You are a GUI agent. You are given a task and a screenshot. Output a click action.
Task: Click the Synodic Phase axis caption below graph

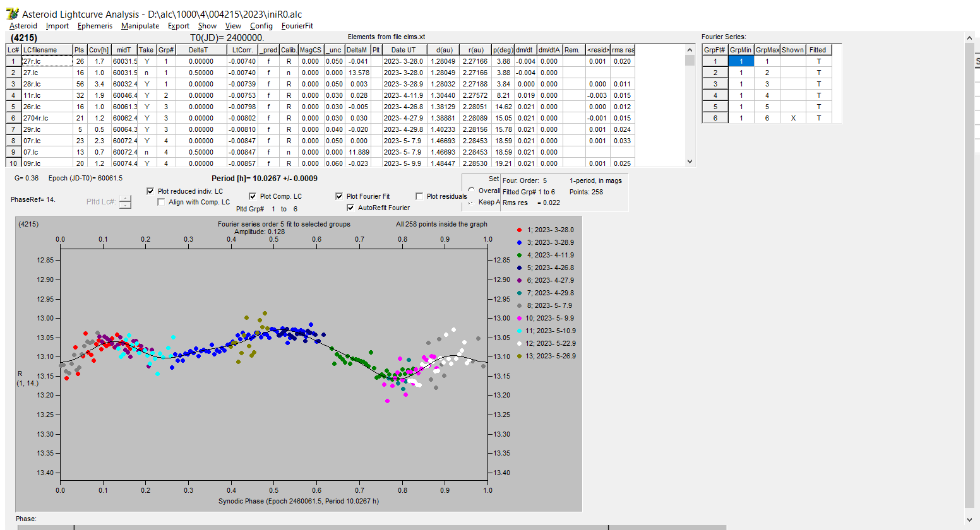coord(299,501)
